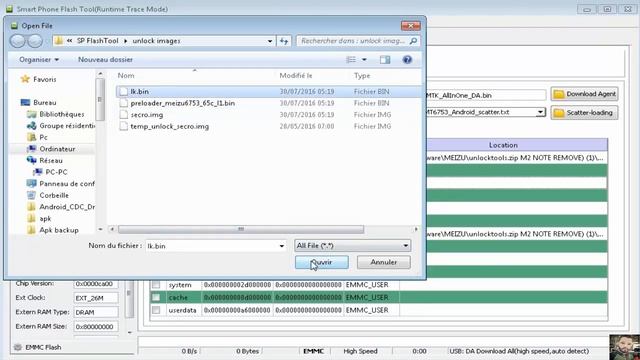Open the file type filter dropdown
The image size is (640, 360).
(x=353, y=246)
